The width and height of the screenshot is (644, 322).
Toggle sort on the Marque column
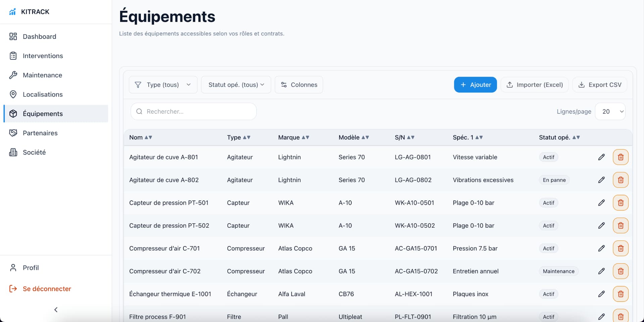pos(293,137)
